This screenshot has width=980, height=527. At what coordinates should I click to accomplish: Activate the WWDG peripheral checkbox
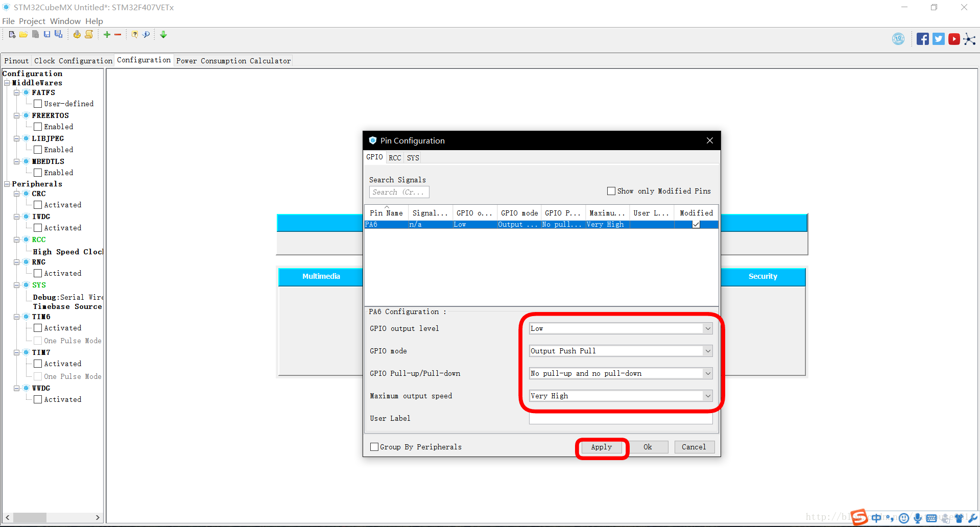(x=38, y=399)
